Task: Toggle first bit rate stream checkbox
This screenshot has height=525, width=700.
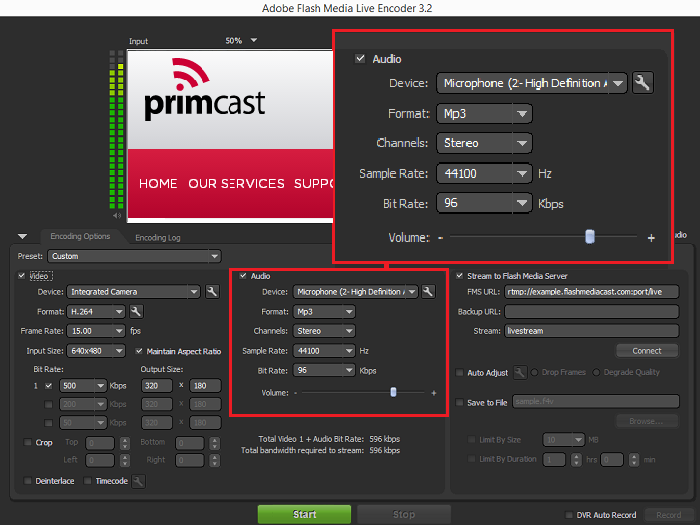Action: [49, 386]
